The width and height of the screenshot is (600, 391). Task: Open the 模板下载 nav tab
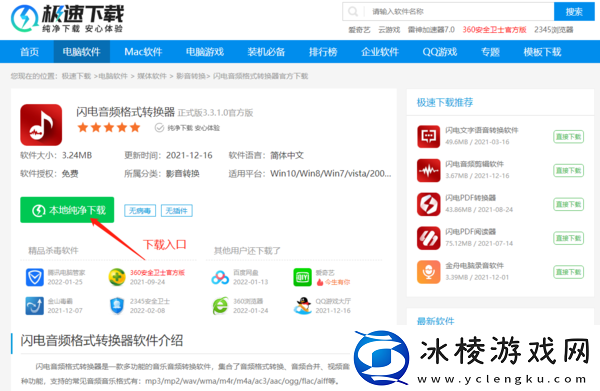coord(542,52)
